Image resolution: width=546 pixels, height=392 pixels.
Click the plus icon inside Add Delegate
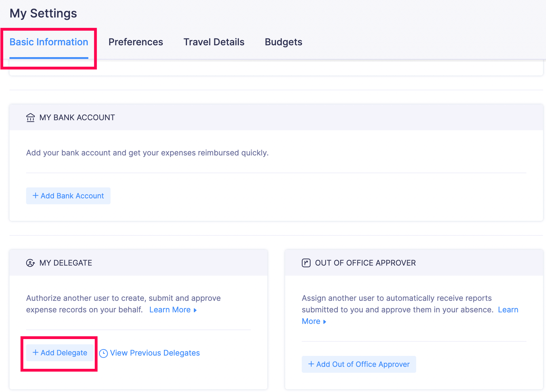coord(36,353)
